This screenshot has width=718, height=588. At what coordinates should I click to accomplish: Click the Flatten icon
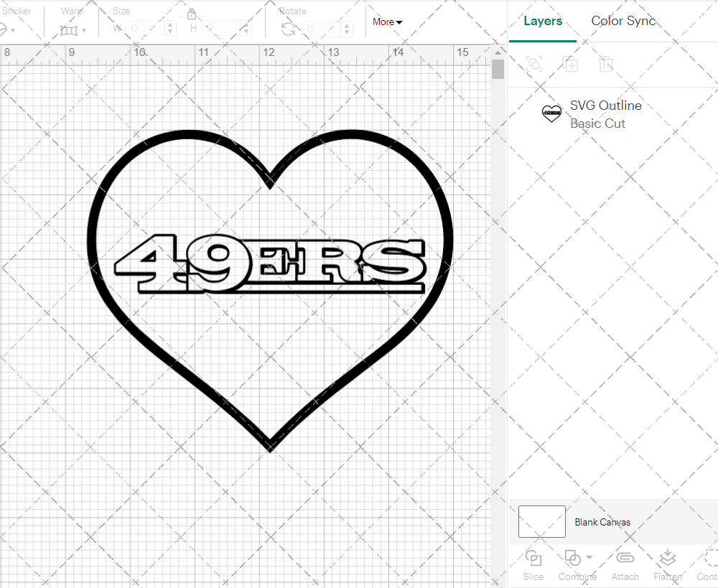coord(667,559)
